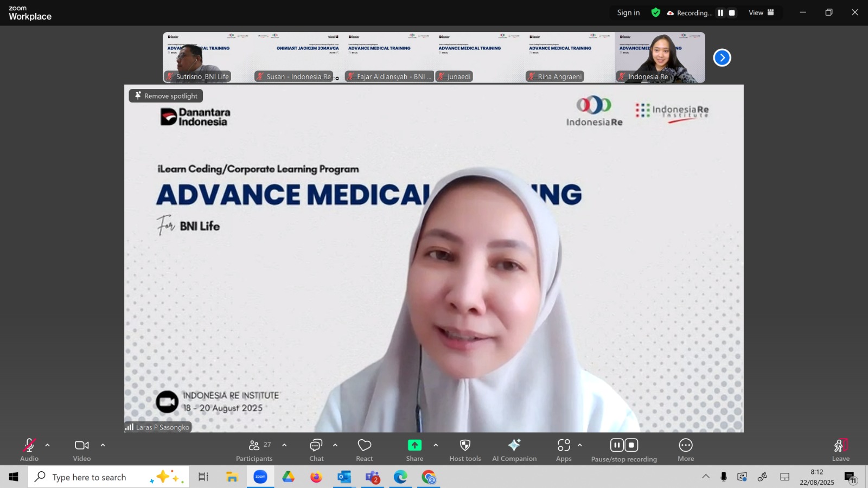Open the Chat panel

tap(316, 450)
